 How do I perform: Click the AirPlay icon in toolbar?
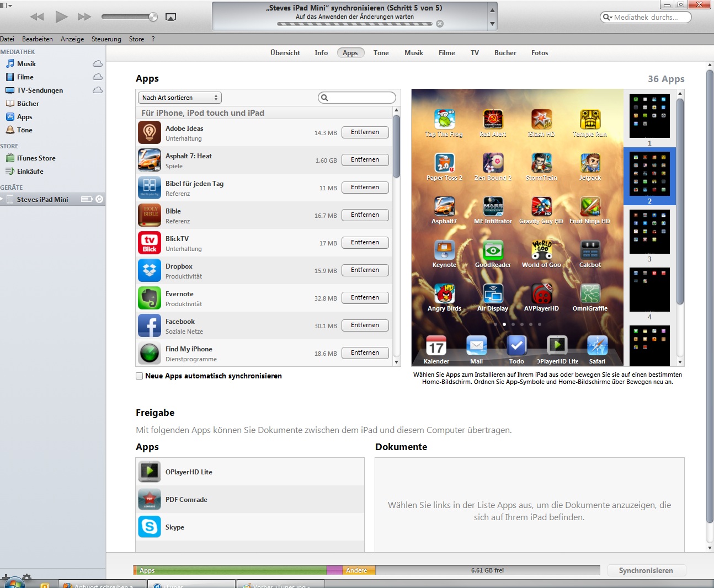click(170, 17)
